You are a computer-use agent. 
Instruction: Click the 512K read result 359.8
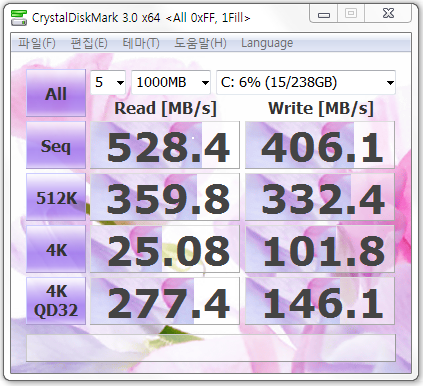[165, 197]
